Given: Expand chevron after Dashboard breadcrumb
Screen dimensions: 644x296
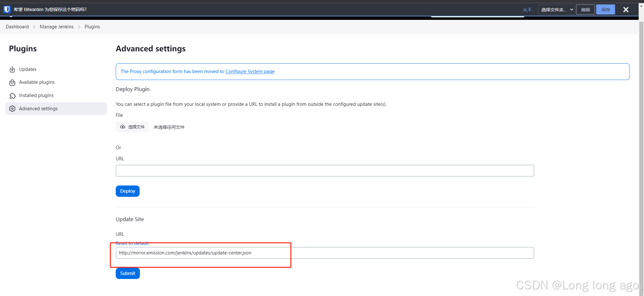Looking at the screenshot, I should (x=34, y=27).
